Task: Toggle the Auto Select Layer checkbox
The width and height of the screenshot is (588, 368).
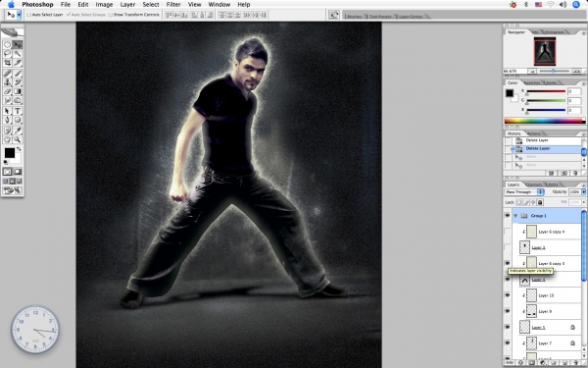Action: coord(28,15)
